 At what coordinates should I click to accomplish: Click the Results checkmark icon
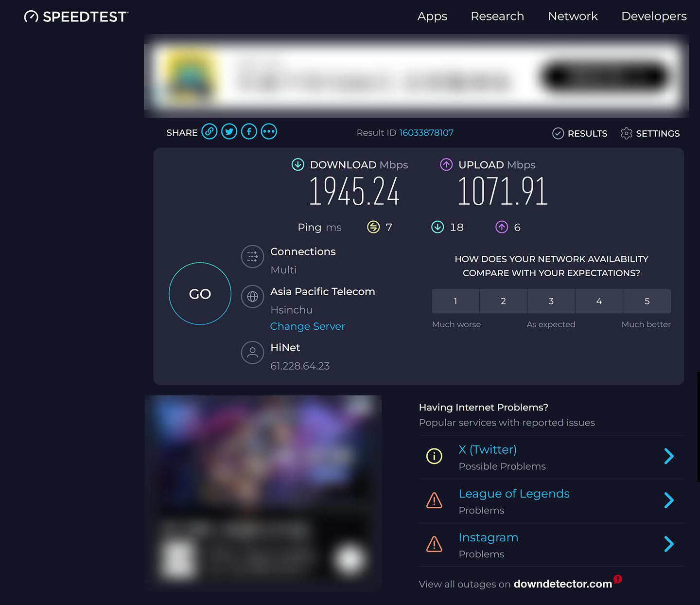pyautogui.click(x=558, y=133)
